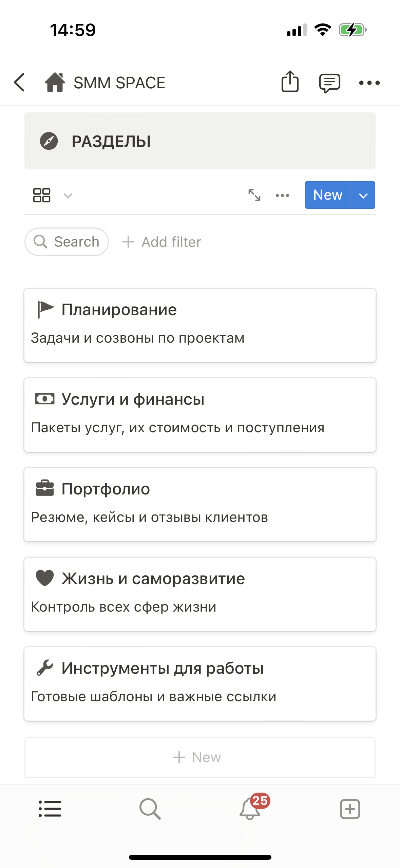
Task: Click the blue New button
Action: coord(327,195)
